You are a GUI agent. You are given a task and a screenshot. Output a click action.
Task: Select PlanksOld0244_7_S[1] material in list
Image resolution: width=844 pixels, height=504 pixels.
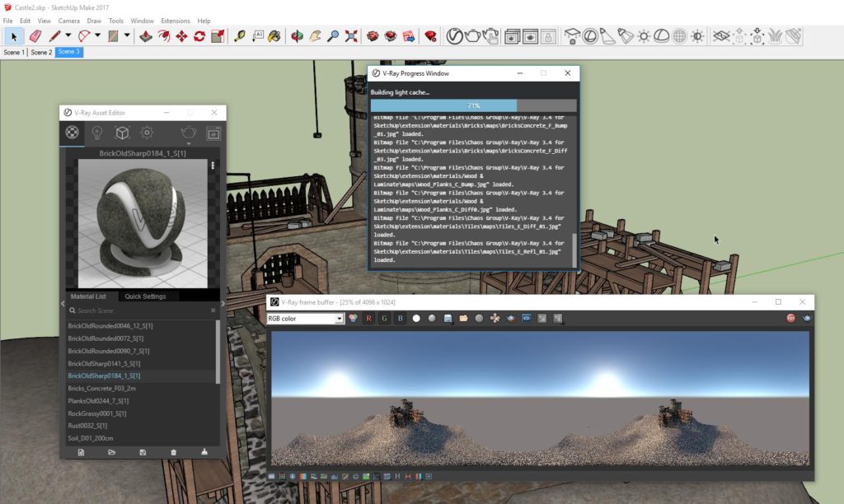pos(97,401)
